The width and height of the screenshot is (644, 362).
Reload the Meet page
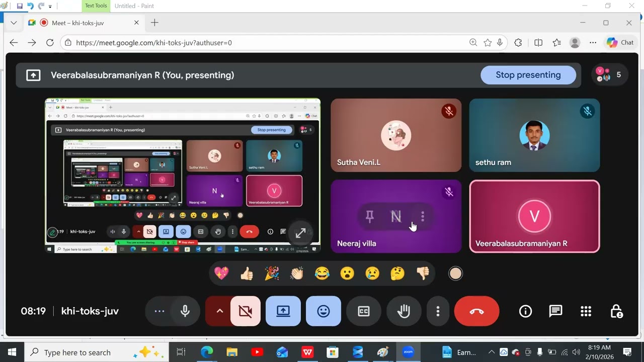pyautogui.click(x=50, y=43)
